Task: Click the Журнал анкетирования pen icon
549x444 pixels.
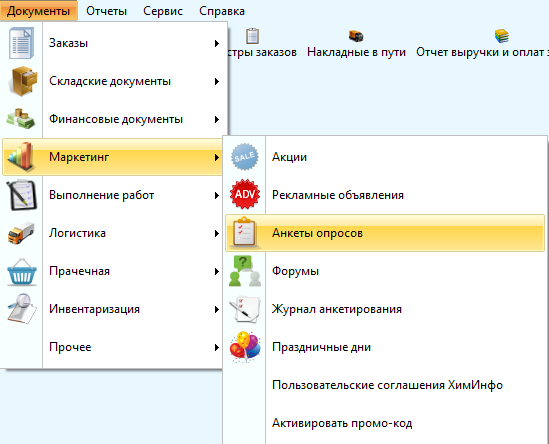Action: (244, 309)
